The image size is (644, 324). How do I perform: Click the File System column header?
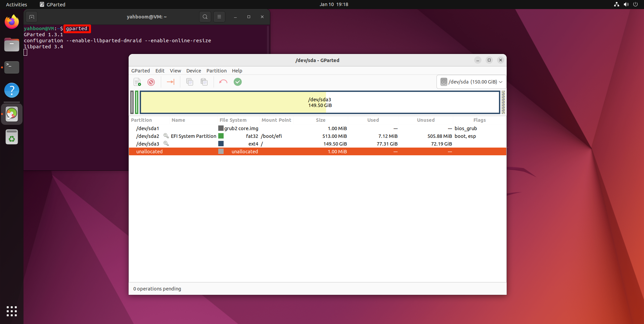tap(233, 120)
